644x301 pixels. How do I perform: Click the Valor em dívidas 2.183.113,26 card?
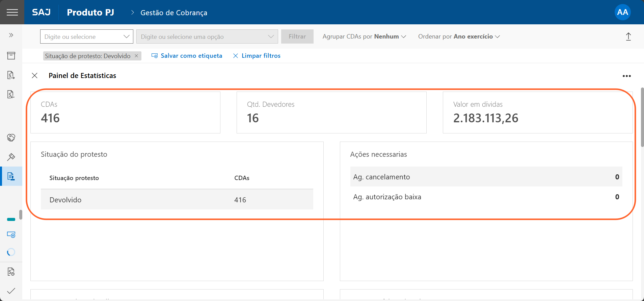click(538, 112)
